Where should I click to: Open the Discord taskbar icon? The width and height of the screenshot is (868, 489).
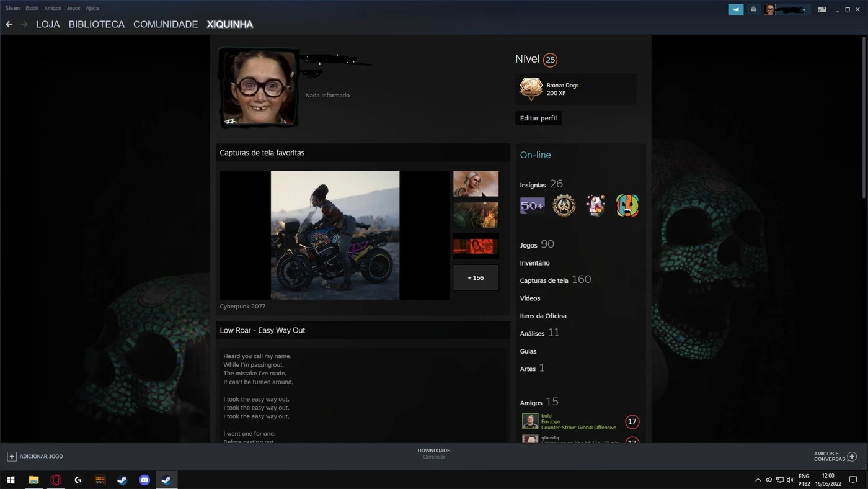click(x=144, y=480)
